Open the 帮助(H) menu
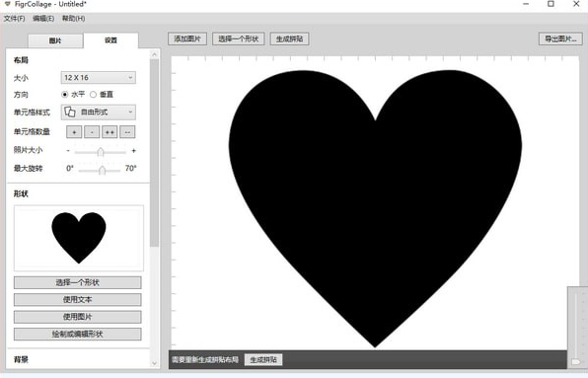Viewport: 588px width, 378px height. (x=73, y=19)
